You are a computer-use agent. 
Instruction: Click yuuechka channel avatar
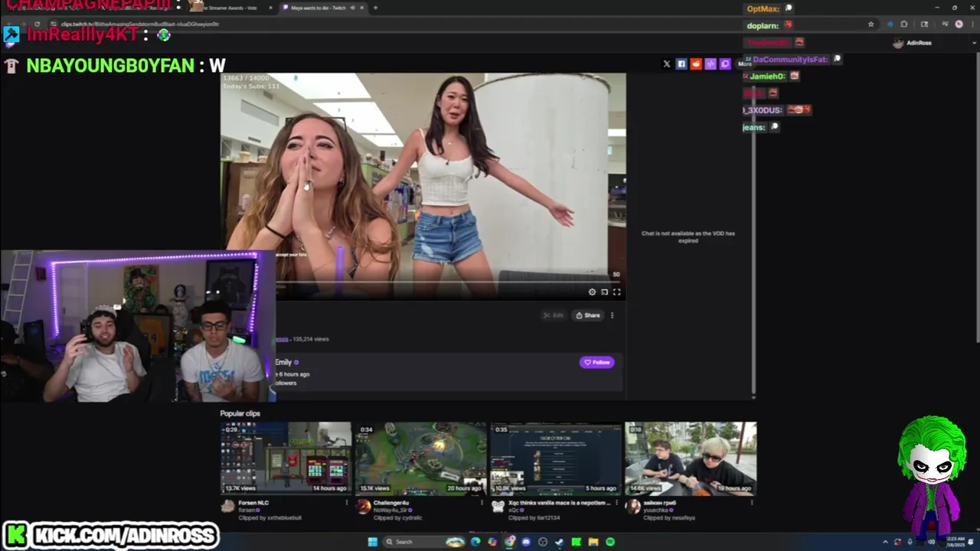pyautogui.click(x=632, y=506)
